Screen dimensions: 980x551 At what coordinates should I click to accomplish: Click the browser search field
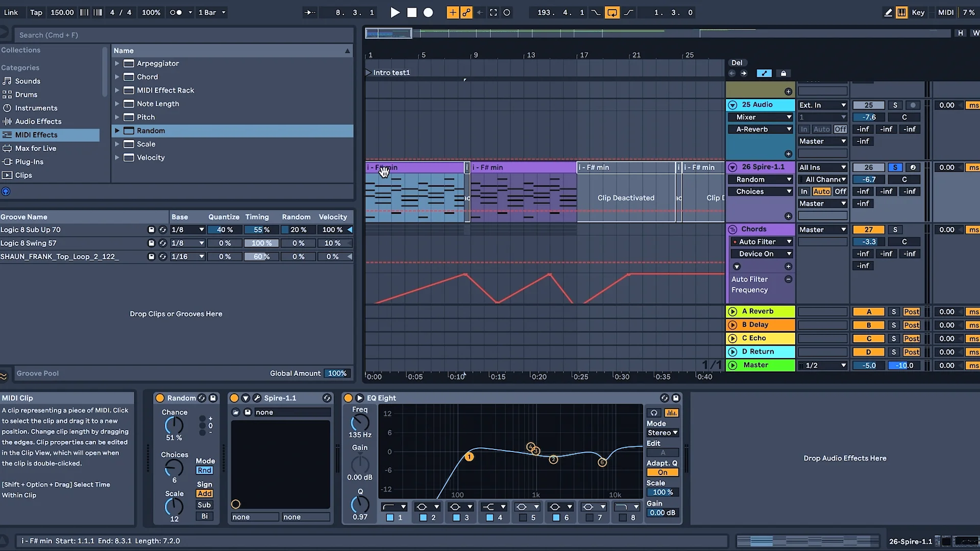(184, 35)
